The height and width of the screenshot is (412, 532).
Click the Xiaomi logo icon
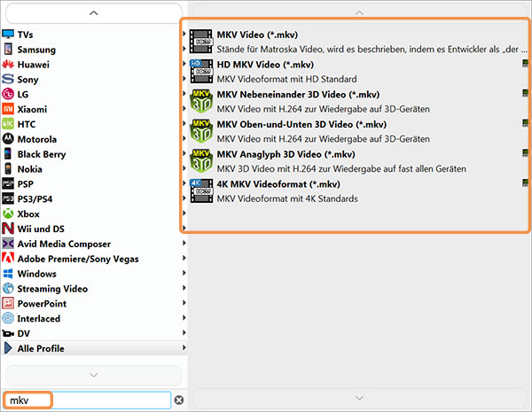click(8, 109)
